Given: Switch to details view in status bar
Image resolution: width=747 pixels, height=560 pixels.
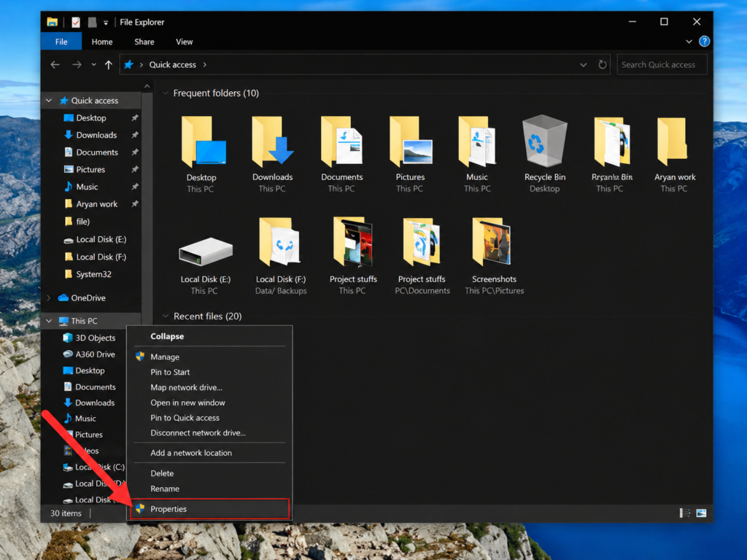Looking at the screenshot, I should coord(684,513).
